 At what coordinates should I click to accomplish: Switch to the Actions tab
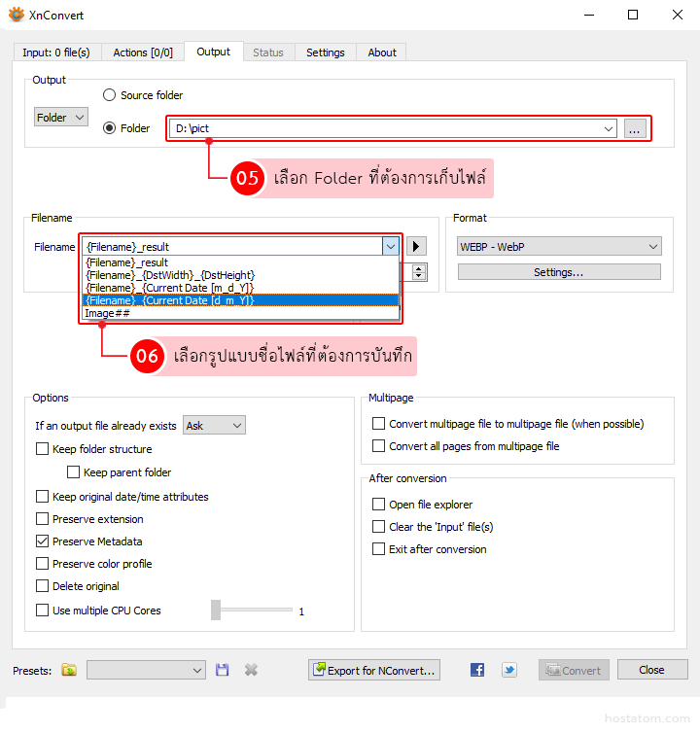144,52
